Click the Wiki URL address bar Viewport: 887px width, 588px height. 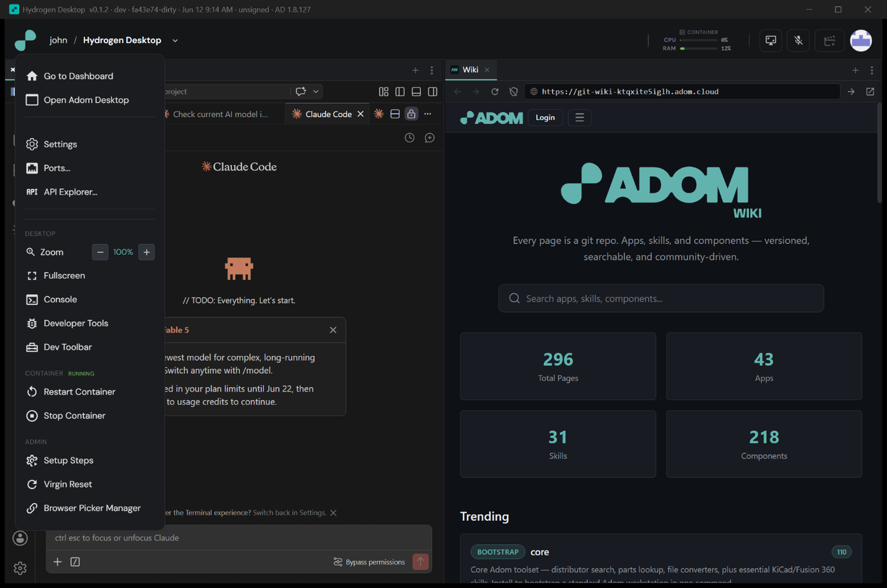[682, 92]
